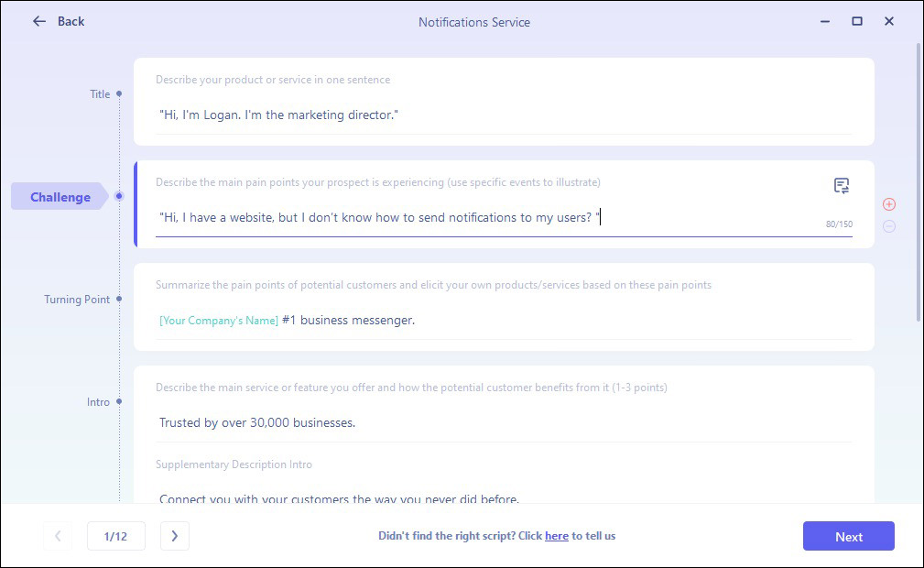Click the Intro timeline dot
924x568 pixels.
[119, 401]
